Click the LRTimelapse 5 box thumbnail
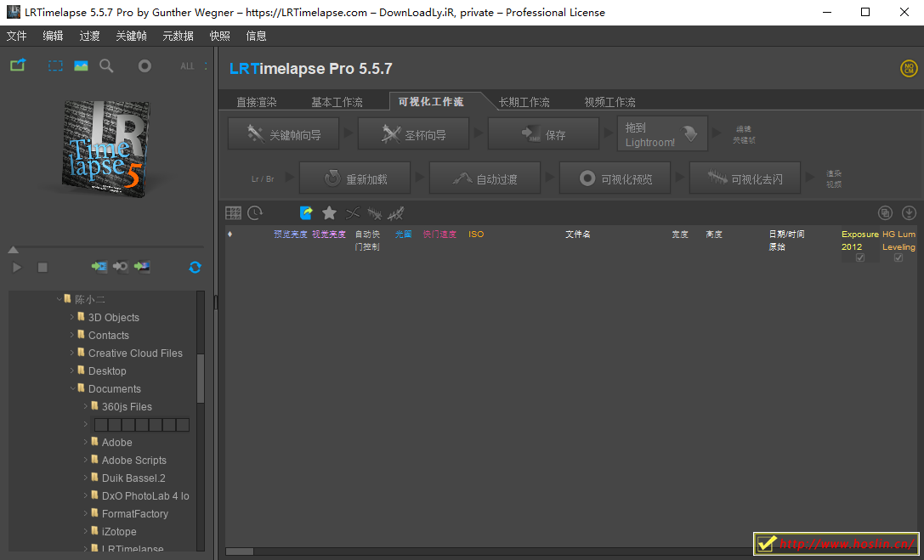This screenshot has height=560, width=924. pyautogui.click(x=106, y=147)
